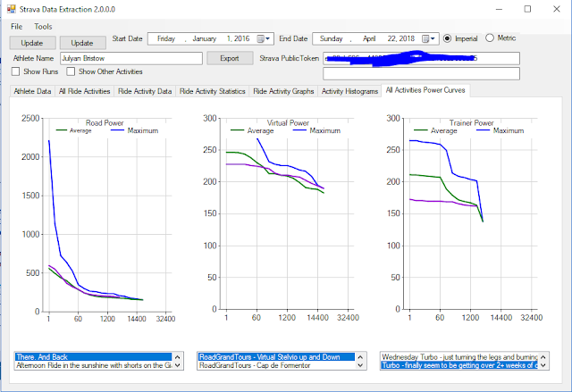Click the Virtual Power chart title

pyautogui.click(x=288, y=122)
